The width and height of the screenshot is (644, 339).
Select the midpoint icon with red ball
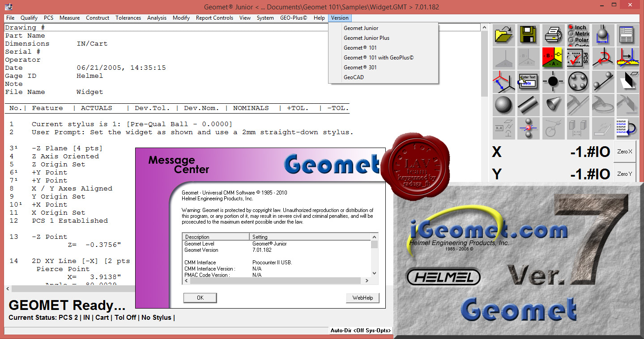(528, 128)
